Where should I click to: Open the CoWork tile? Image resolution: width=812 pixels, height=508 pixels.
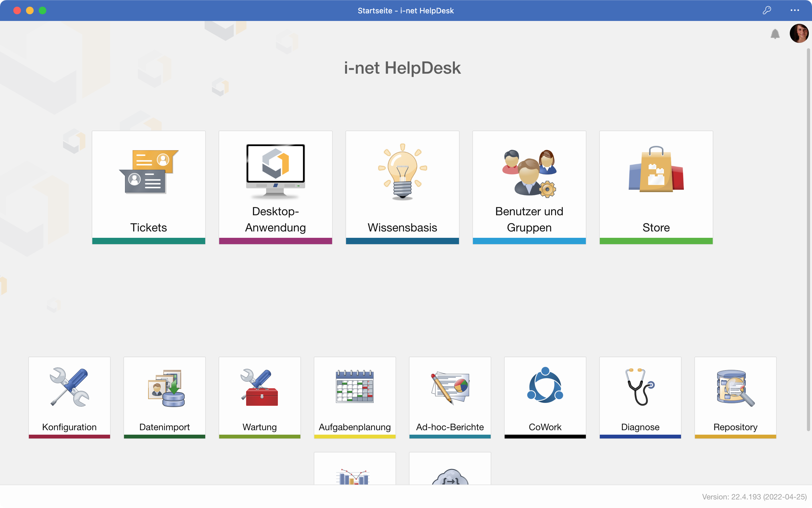[545, 398]
